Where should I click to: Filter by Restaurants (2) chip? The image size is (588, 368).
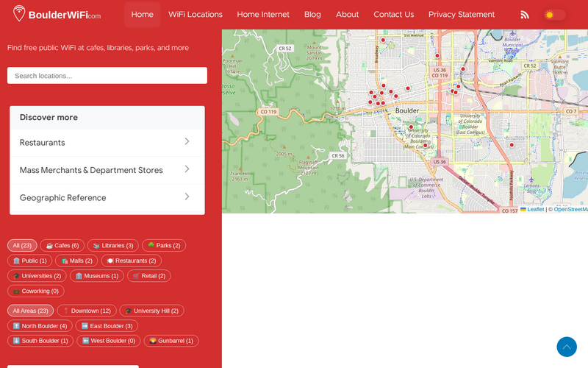pyautogui.click(x=132, y=261)
